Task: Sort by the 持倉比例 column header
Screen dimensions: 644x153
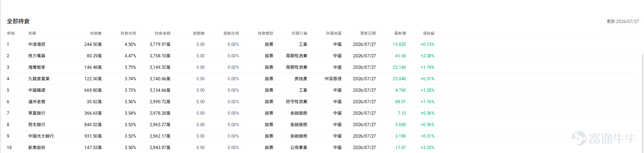Action: tap(128, 33)
